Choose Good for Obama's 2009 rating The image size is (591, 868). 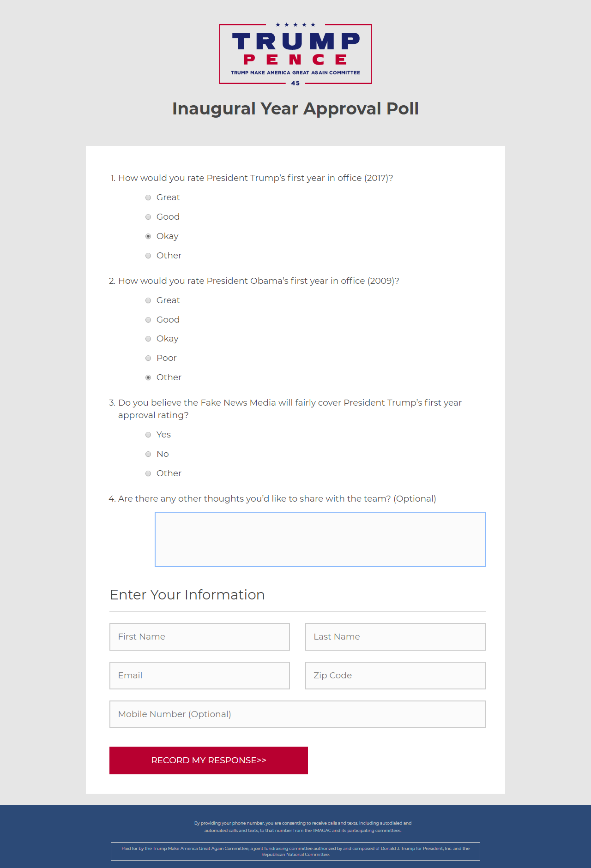(148, 320)
